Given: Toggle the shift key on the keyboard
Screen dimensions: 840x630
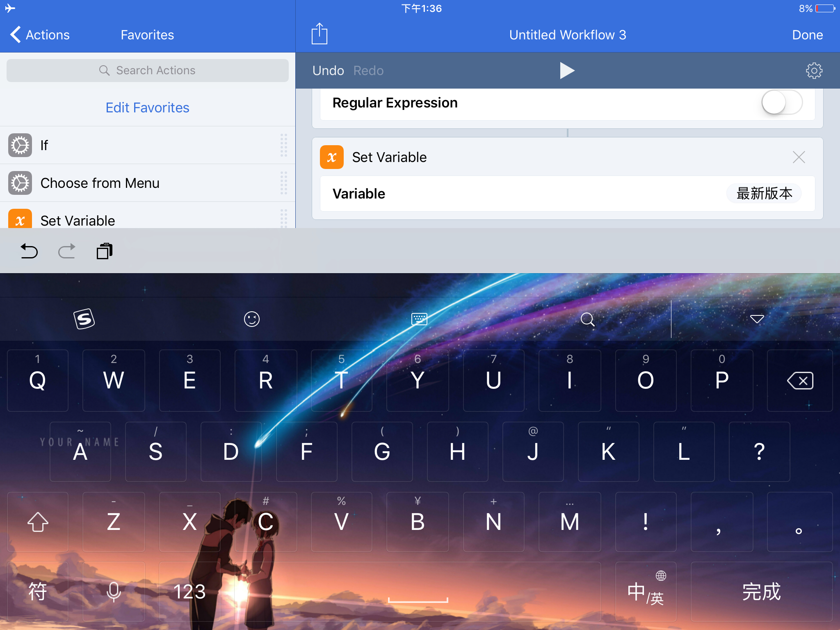Looking at the screenshot, I should pyautogui.click(x=38, y=522).
